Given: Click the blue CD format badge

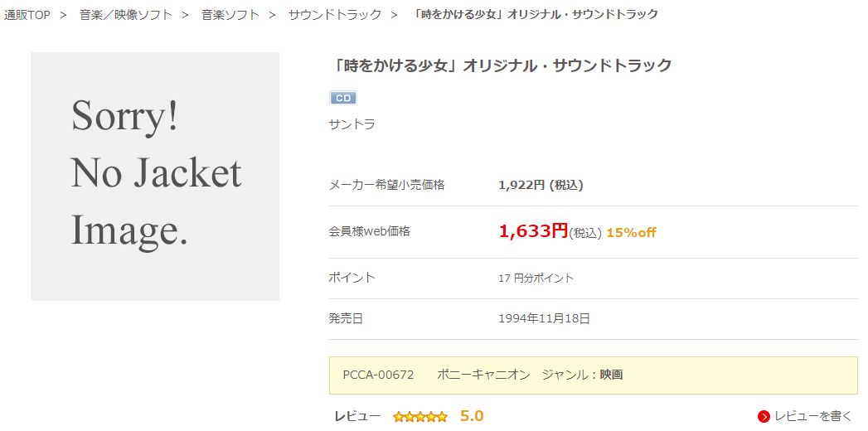Looking at the screenshot, I should 343,99.
